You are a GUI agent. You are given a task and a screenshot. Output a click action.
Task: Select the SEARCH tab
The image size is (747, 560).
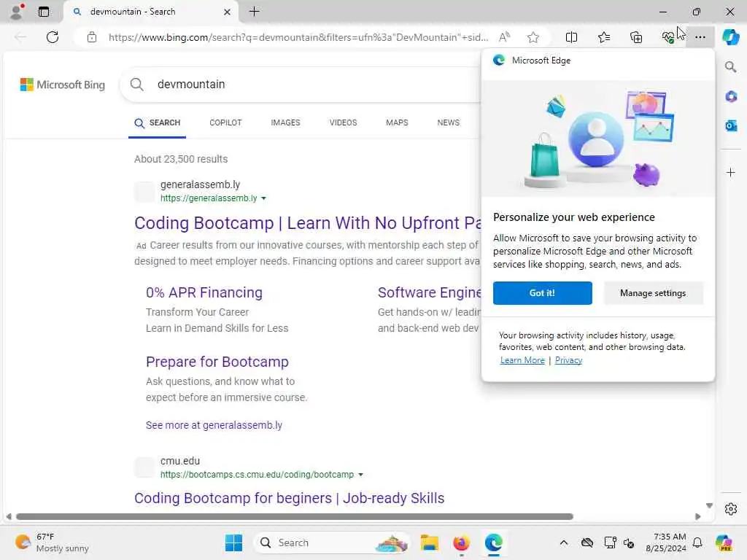coord(158,122)
